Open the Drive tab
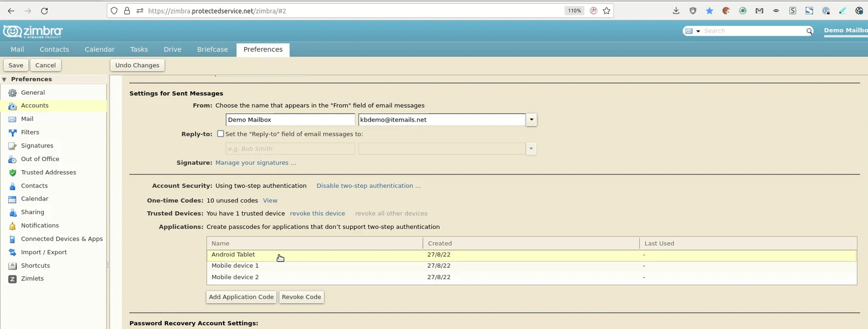This screenshot has height=329, width=868. [173, 49]
